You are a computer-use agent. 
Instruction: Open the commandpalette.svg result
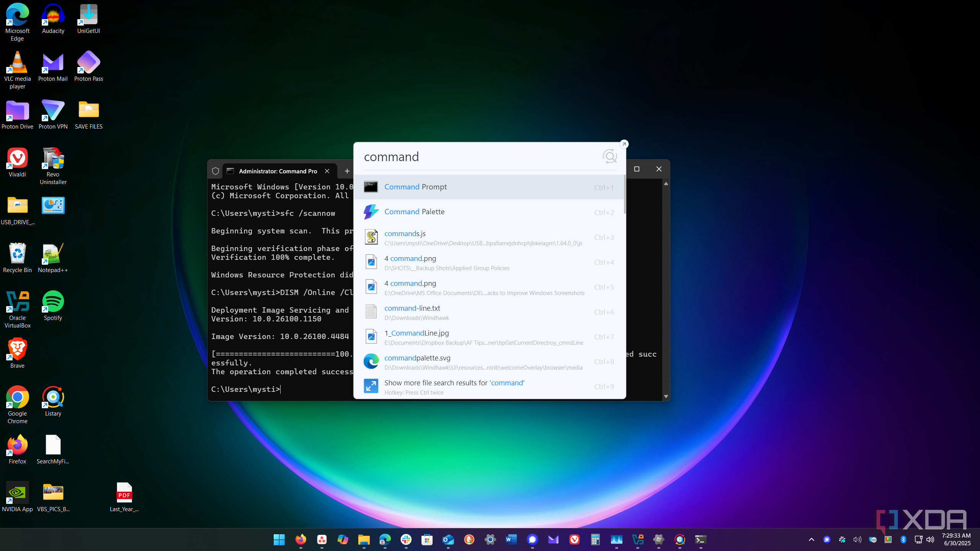click(489, 362)
